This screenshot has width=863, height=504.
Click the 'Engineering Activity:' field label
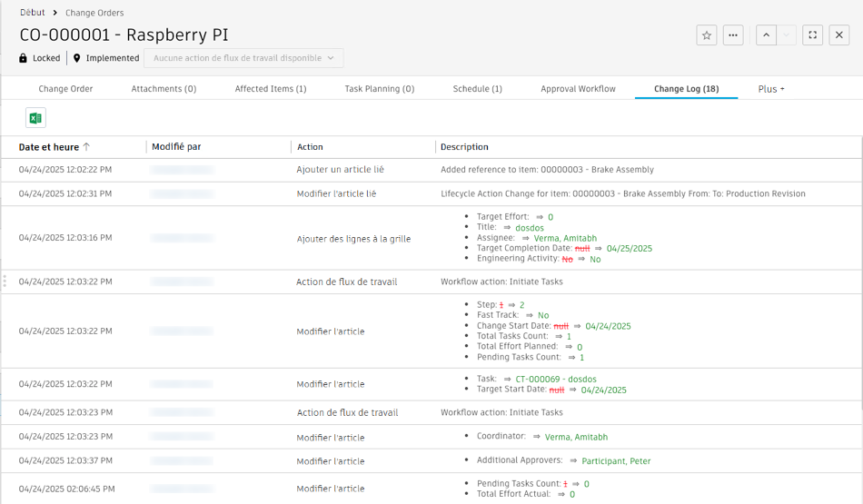(518, 259)
